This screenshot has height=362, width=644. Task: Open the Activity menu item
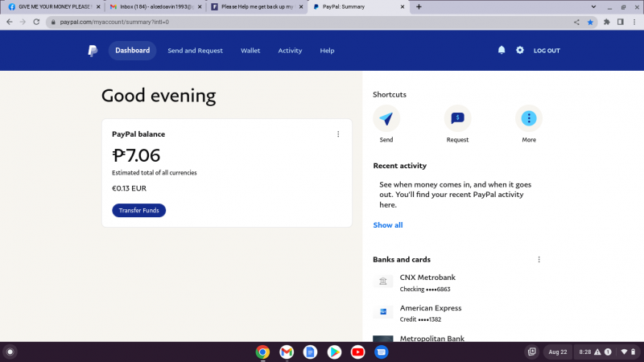point(290,51)
